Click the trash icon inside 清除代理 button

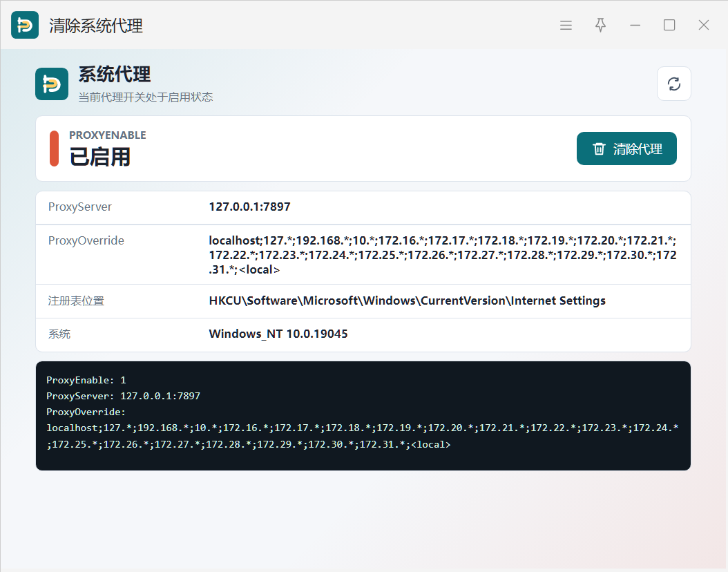tap(599, 149)
